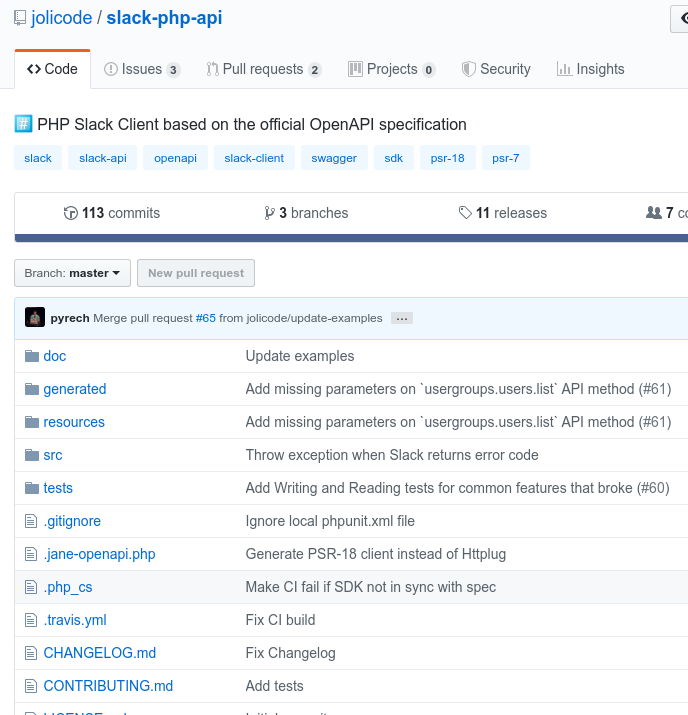
Task: Click the releases tag icon
Action: (x=465, y=212)
